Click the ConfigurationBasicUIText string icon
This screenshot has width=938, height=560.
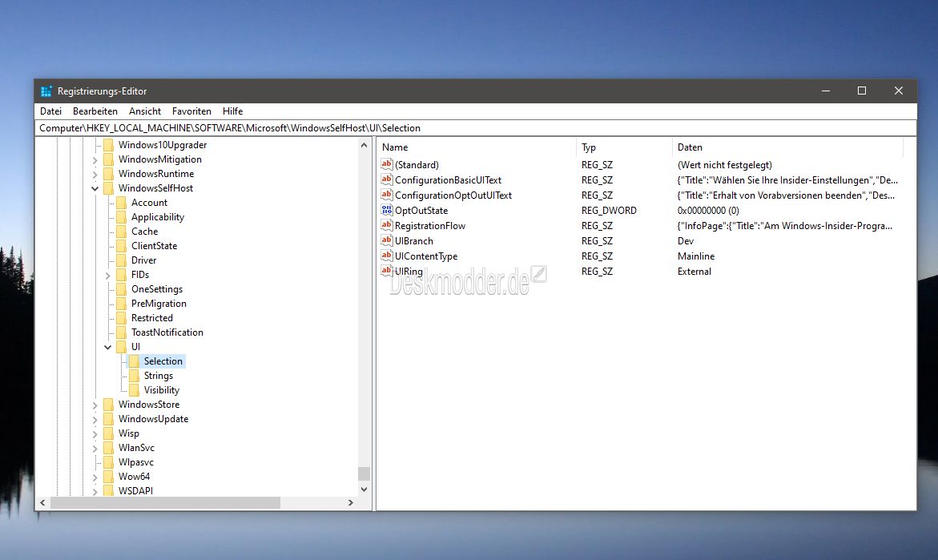(x=386, y=179)
